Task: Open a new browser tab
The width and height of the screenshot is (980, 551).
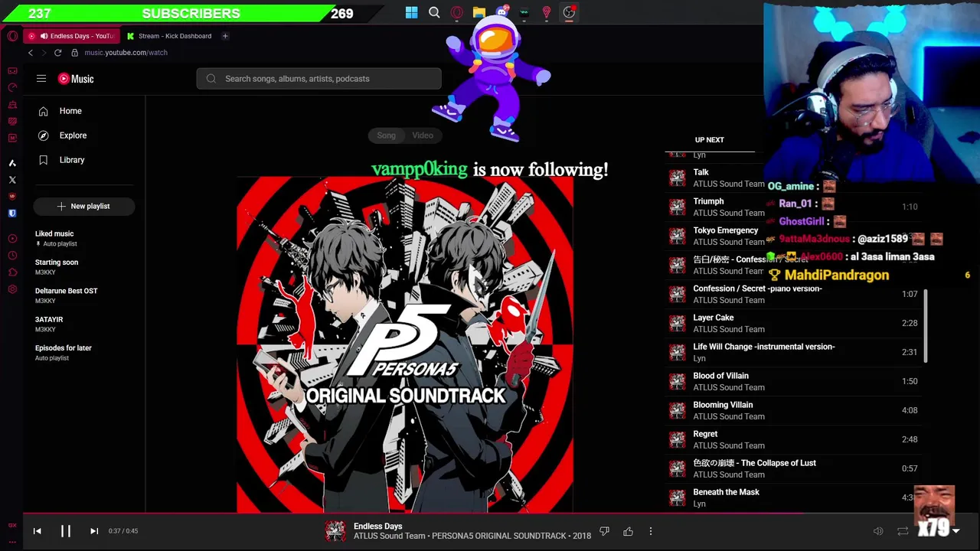Action: coord(225,36)
